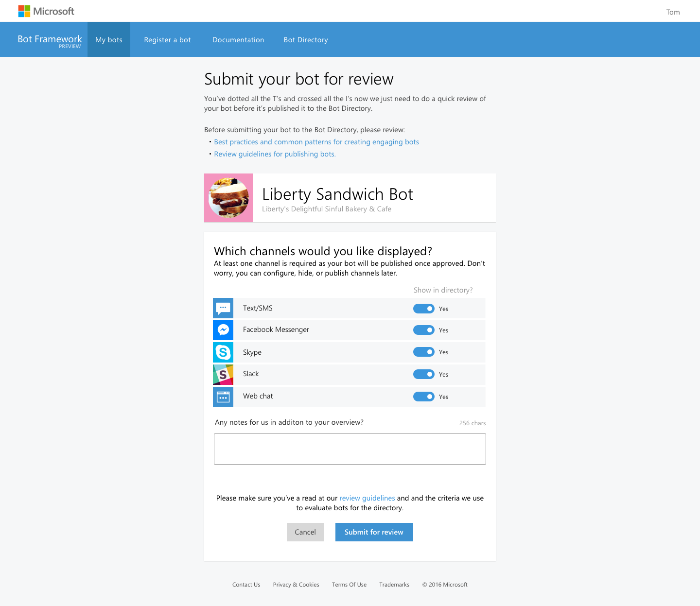Click the Microsoft logo

[x=46, y=11]
